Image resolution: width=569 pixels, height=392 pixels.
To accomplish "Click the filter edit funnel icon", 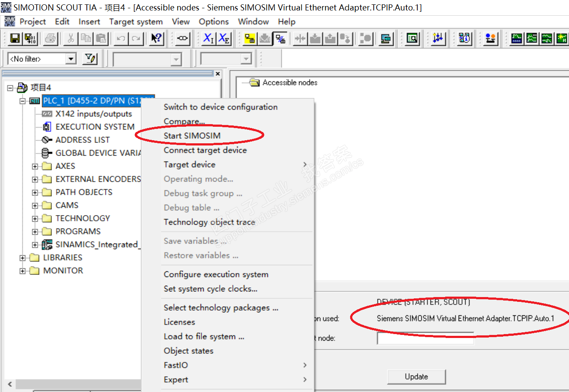I will [90, 58].
